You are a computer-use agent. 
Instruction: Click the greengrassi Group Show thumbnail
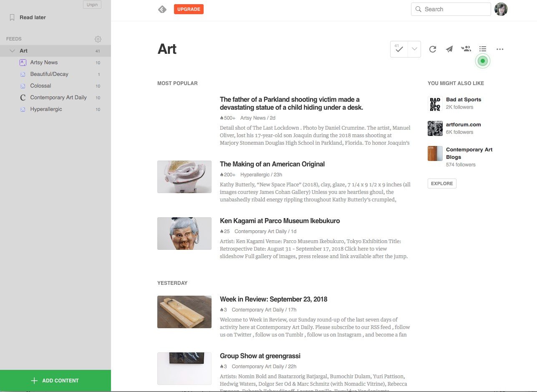coord(184,369)
